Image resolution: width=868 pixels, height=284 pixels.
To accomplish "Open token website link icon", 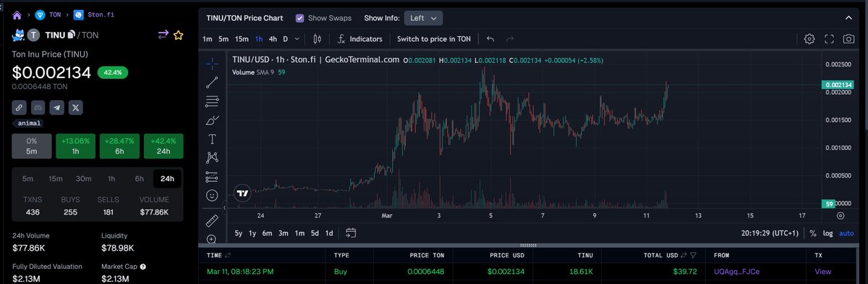I will pyautogui.click(x=20, y=107).
